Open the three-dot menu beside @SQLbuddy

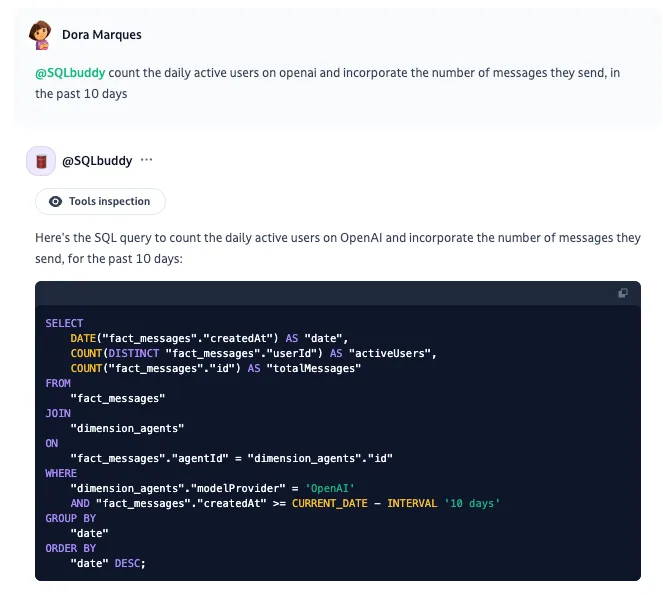coord(146,160)
